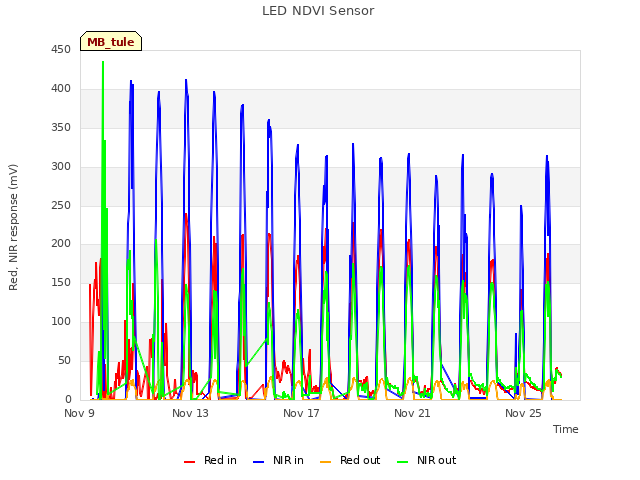The width and height of the screenshot is (640, 480).
Task: Click the 0 y-axis tick label
Action: pyautogui.click(x=68, y=399)
